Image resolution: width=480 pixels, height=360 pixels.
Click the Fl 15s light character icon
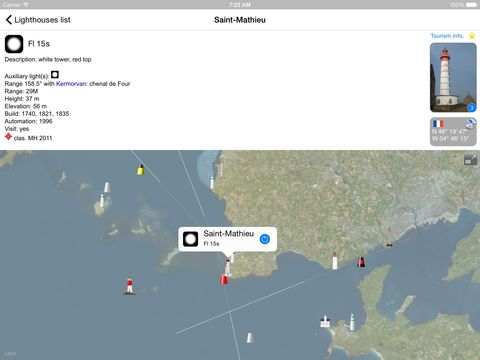point(14,44)
